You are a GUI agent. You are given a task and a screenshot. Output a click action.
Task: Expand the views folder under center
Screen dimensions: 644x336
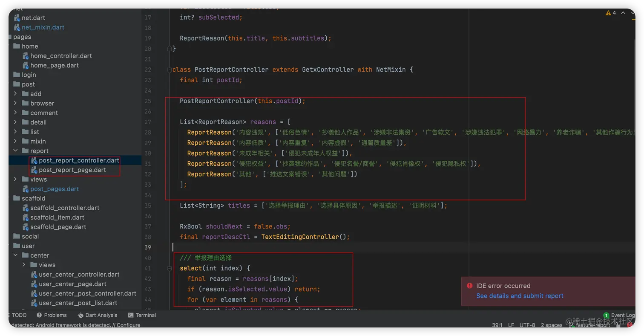[x=24, y=265]
